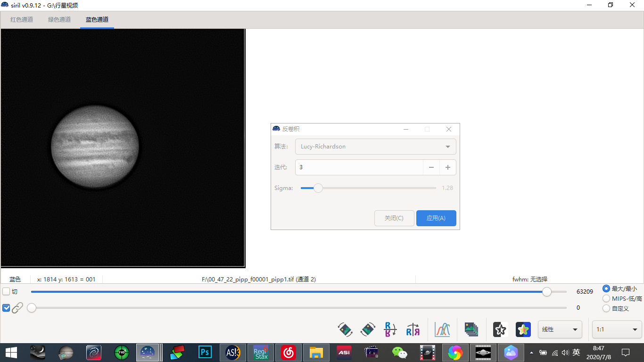Click the 英 input method indicator
Screen dimensions: 644x362
coord(576,353)
